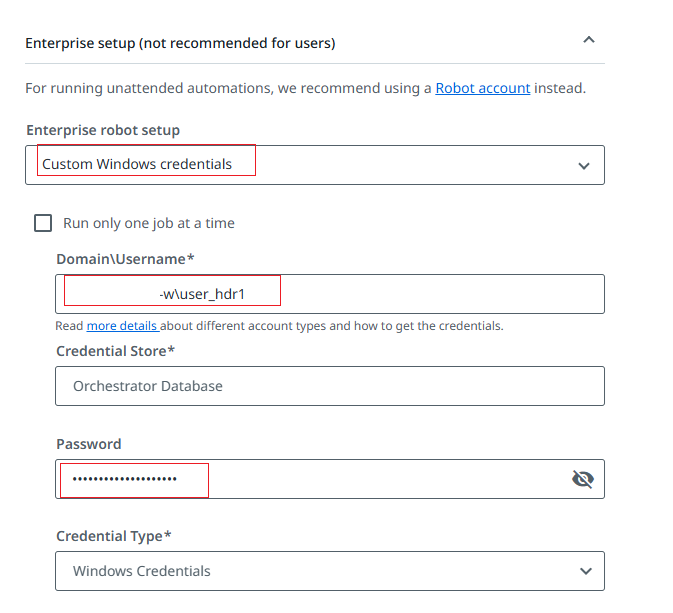This screenshot has width=673, height=613.
Task: Follow the more details link
Action: 122,326
